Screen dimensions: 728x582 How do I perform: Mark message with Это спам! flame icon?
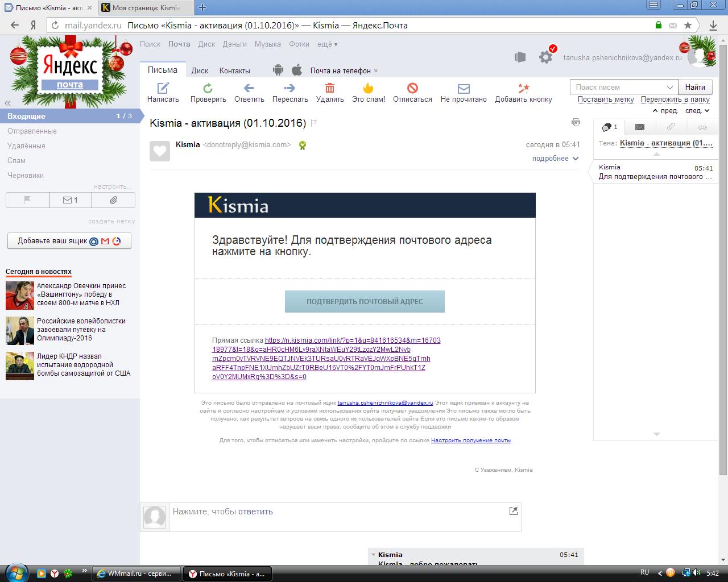tap(369, 88)
